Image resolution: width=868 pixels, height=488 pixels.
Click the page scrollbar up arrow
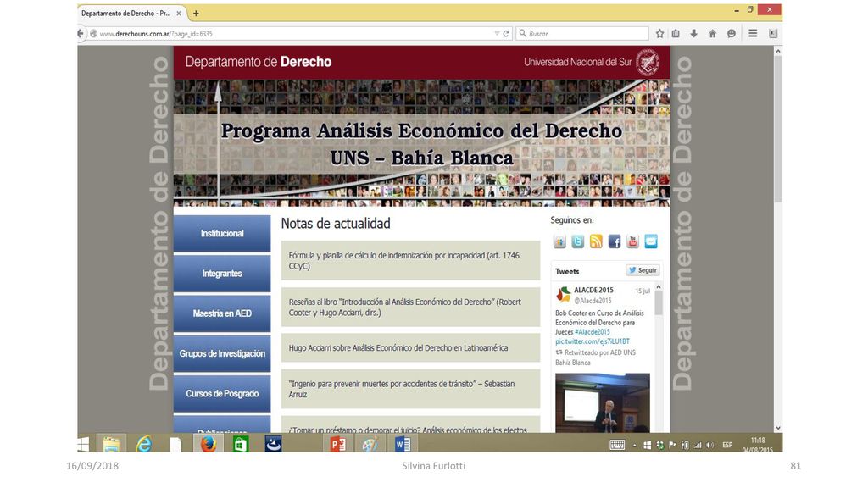pyautogui.click(x=778, y=51)
